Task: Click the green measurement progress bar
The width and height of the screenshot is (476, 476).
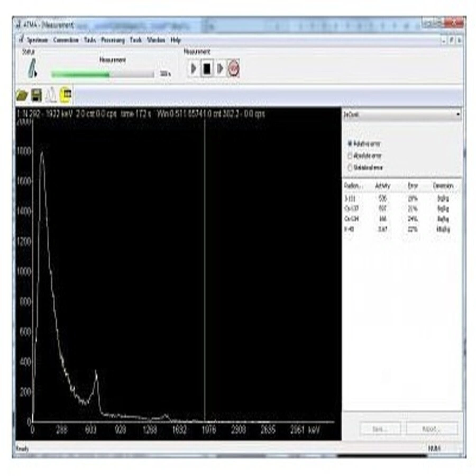Action: 103,75
